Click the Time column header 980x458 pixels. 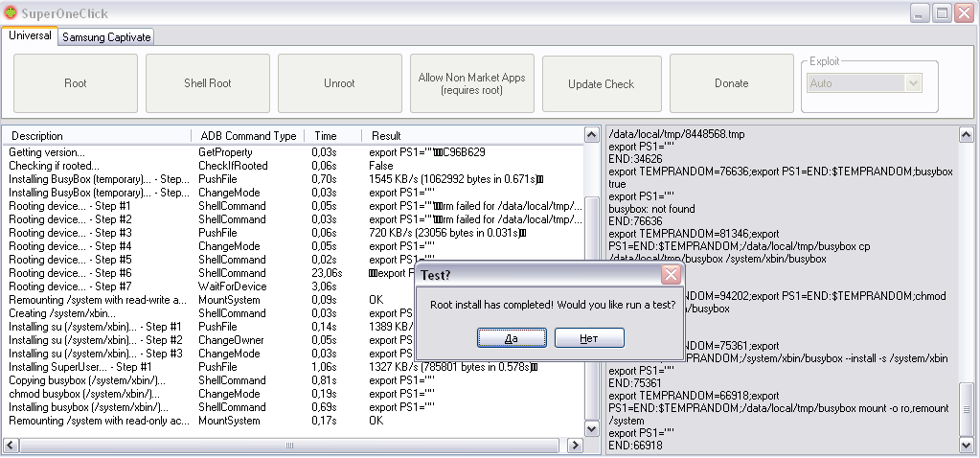[326, 136]
